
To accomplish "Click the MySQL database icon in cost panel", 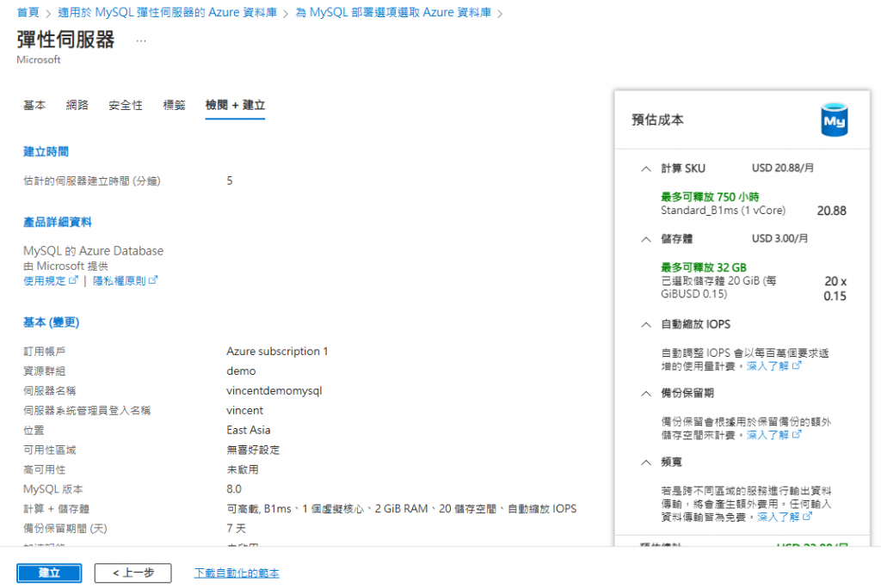I will [835, 119].
